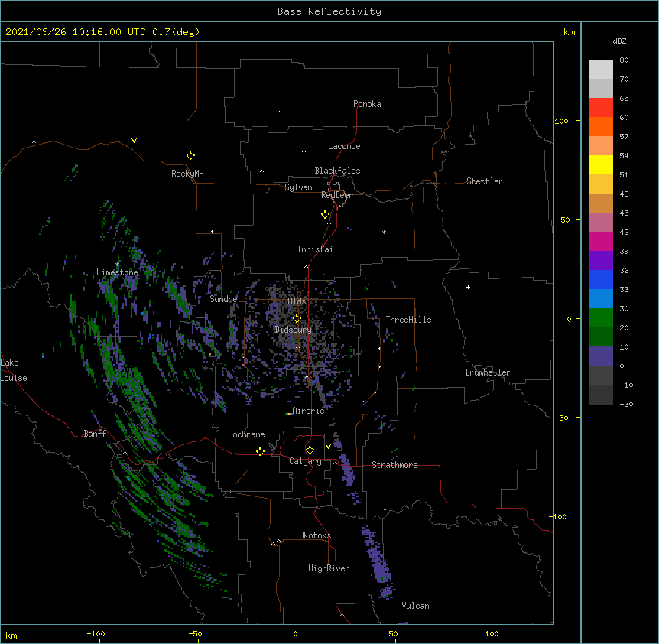Pick the blue 36 dBZ legend swatch

601,279
